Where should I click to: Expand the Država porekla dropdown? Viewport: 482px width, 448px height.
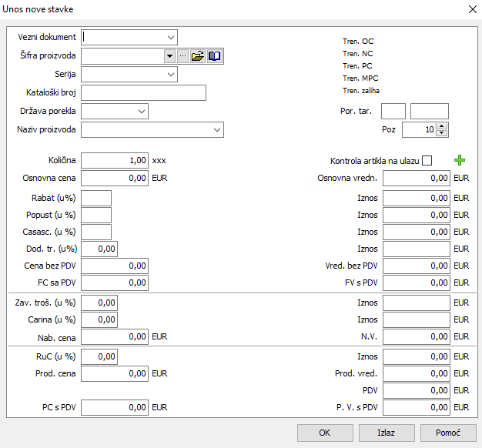tap(141, 112)
